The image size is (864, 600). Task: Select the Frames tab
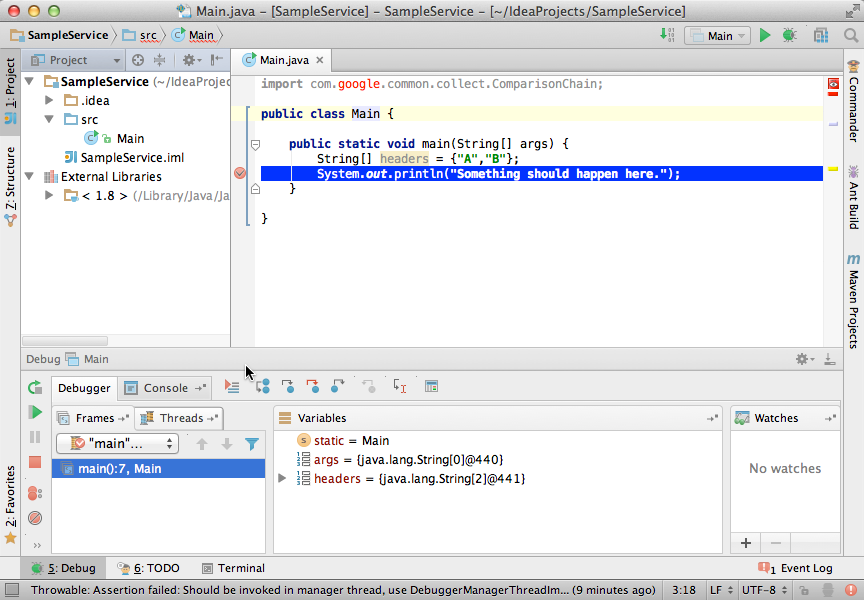tap(94, 418)
